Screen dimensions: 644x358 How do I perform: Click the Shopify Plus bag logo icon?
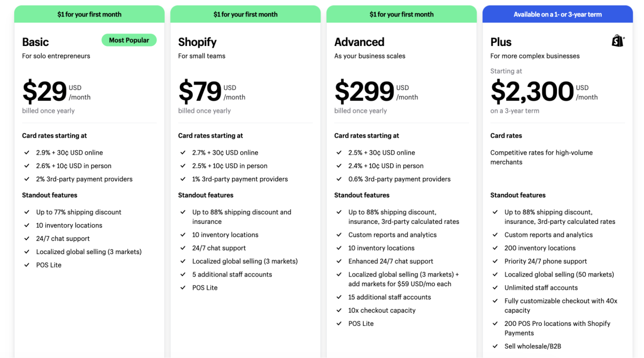(618, 41)
